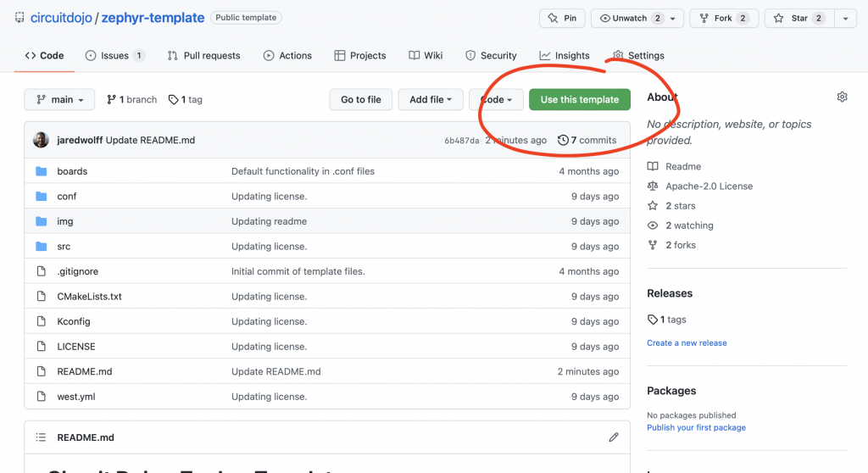The image size is (868, 473).
Task: Click the history clock icon near 7 commits
Action: 563,140
